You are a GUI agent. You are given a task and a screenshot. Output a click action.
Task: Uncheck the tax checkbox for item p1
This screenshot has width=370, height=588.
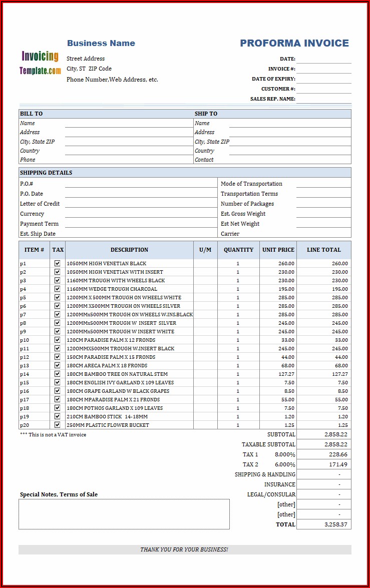[x=58, y=263]
